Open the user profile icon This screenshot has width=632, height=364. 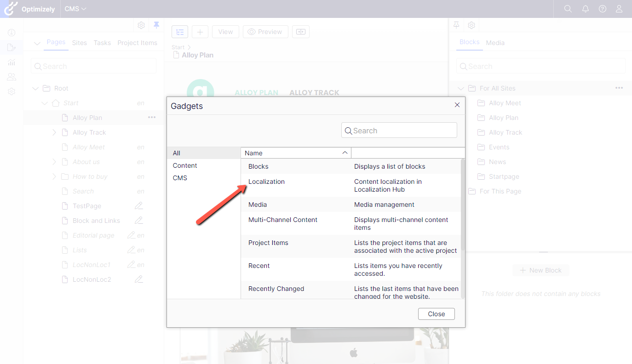(x=619, y=9)
